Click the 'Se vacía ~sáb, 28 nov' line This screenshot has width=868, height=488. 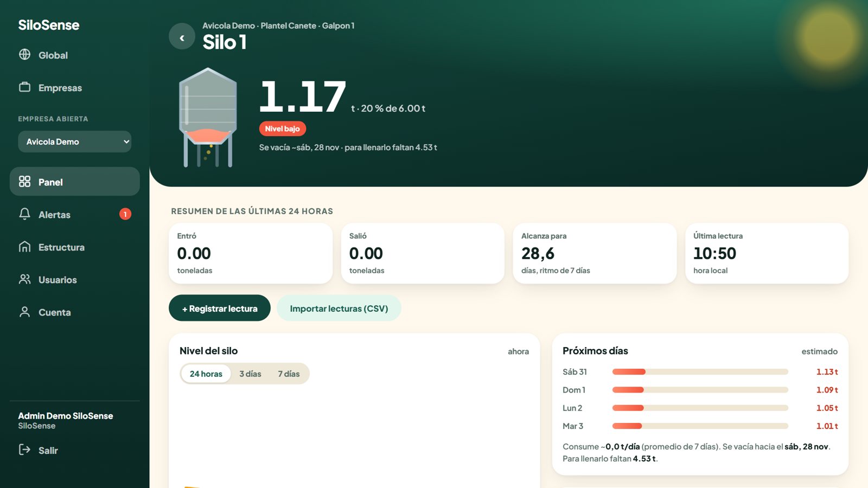tap(348, 147)
